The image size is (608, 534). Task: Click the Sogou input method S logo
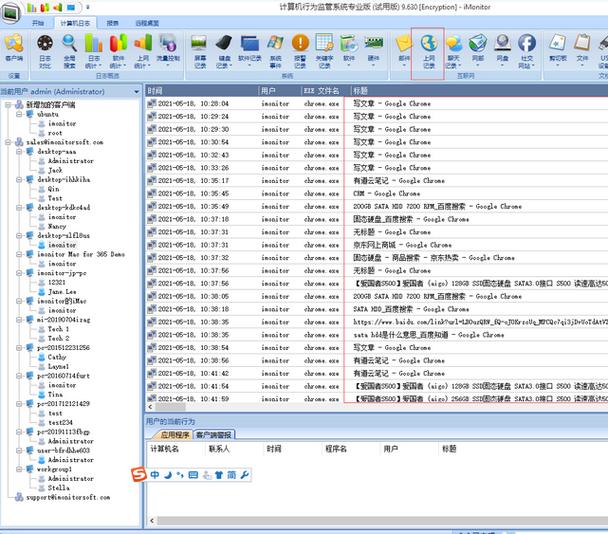(x=138, y=474)
